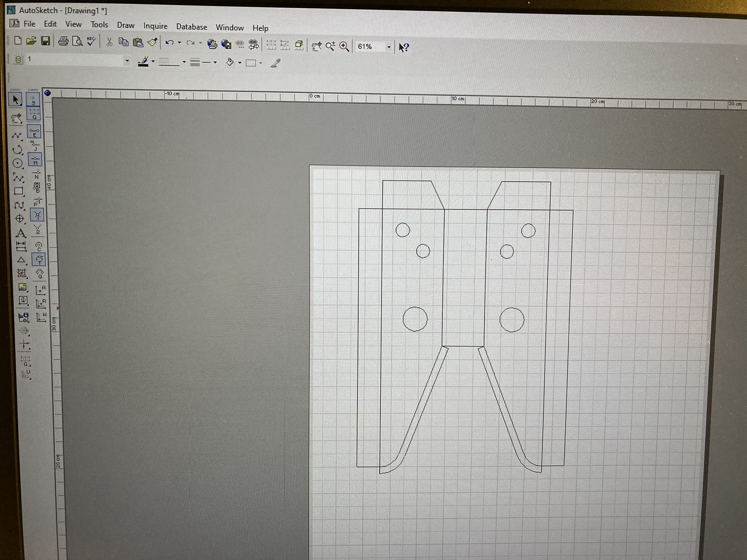Toggle the N nearest snap button
Image resolution: width=747 pixels, height=560 pixels.
pyautogui.click(x=36, y=174)
